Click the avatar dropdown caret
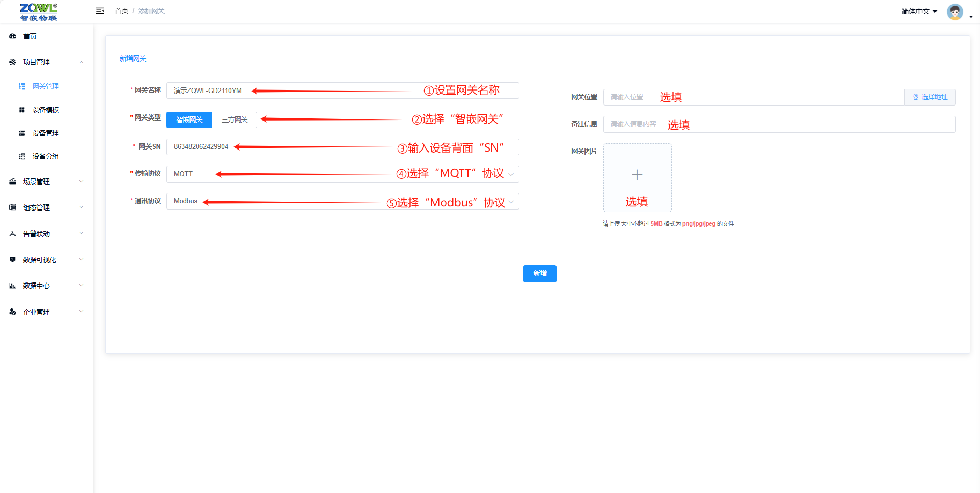980x493 pixels. 971,17
